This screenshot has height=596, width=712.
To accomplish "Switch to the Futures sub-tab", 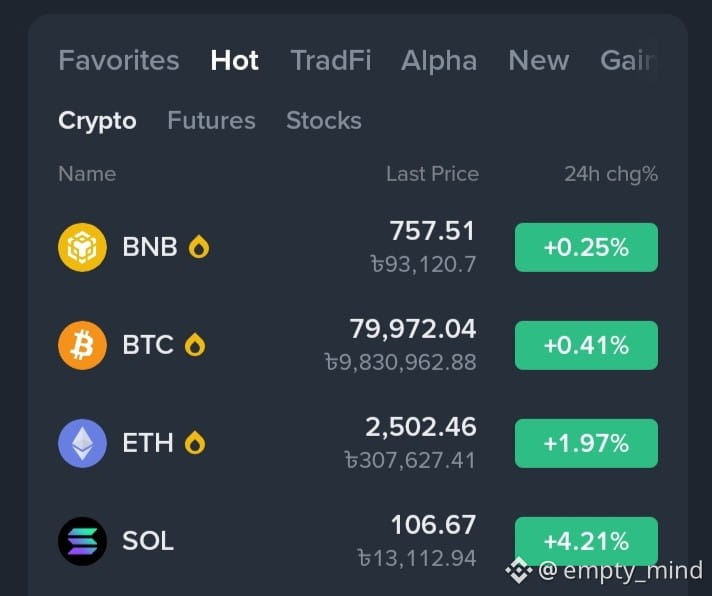I will (x=212, y=121).
